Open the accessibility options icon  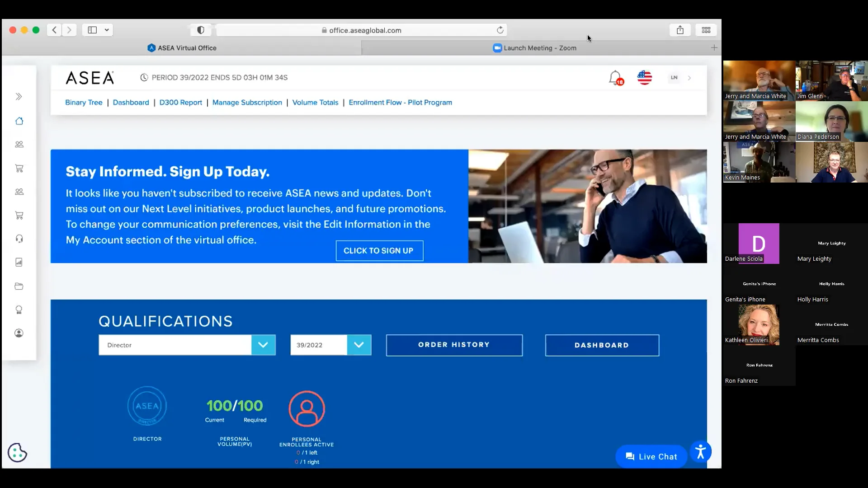click(x=700, y=452)
